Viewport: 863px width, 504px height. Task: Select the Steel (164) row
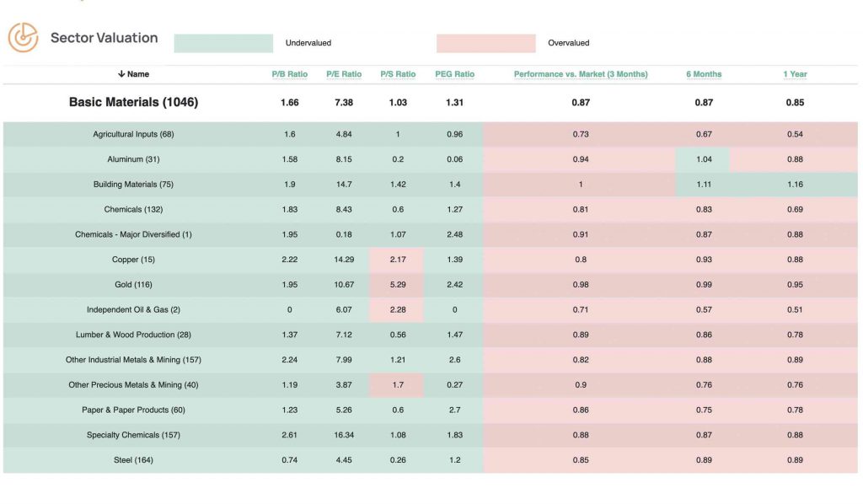point(135,460)
